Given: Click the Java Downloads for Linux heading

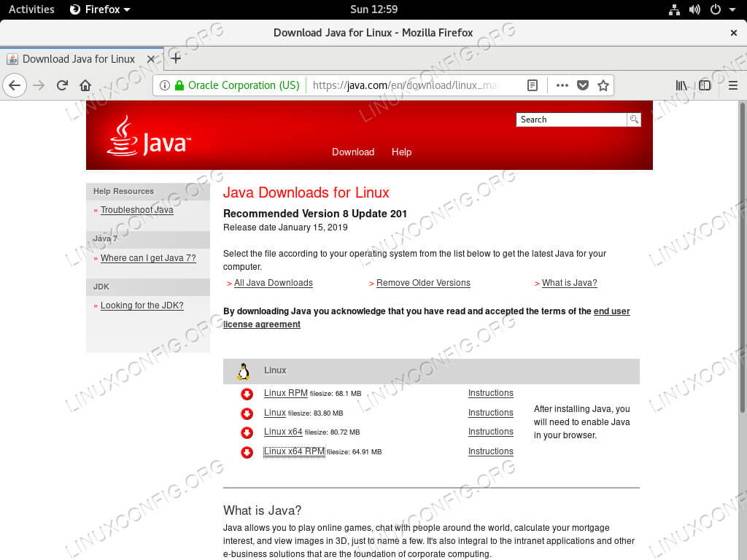Looking at the screenshot, I should click(x=306, y=192).
